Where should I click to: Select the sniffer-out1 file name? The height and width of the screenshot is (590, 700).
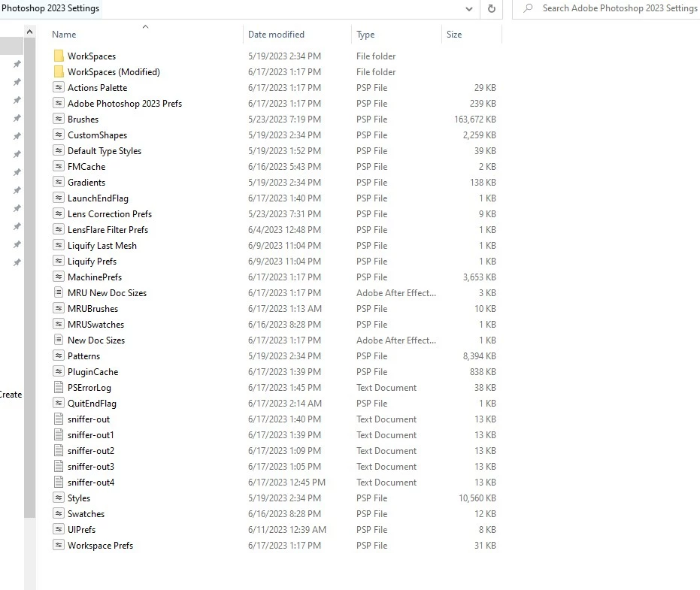[91, 435]
